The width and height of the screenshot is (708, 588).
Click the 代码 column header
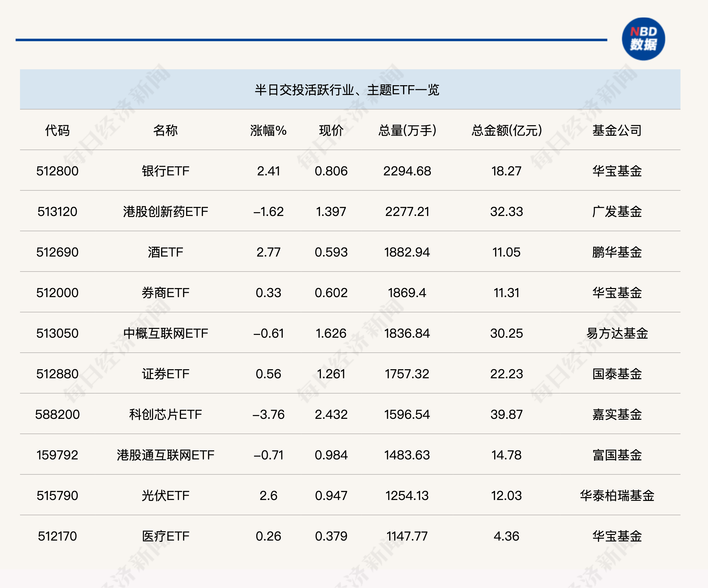point(57,130)
